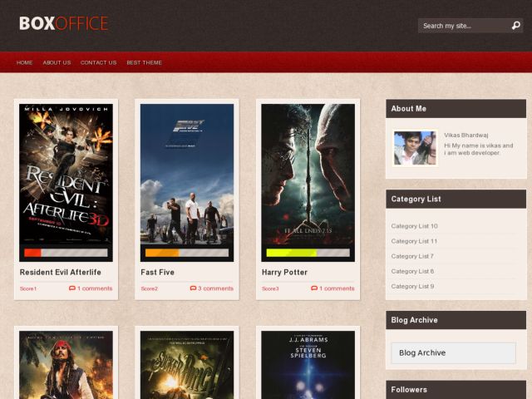Click the "Hi My name is vikas" bio text

tap(479, 150)
